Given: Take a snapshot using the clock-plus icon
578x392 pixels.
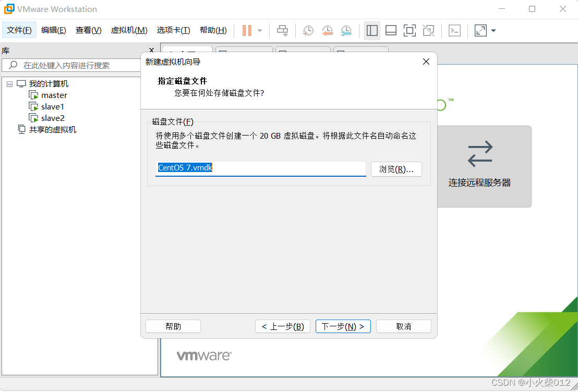Looking at the screenshot, I should (308, 30).
